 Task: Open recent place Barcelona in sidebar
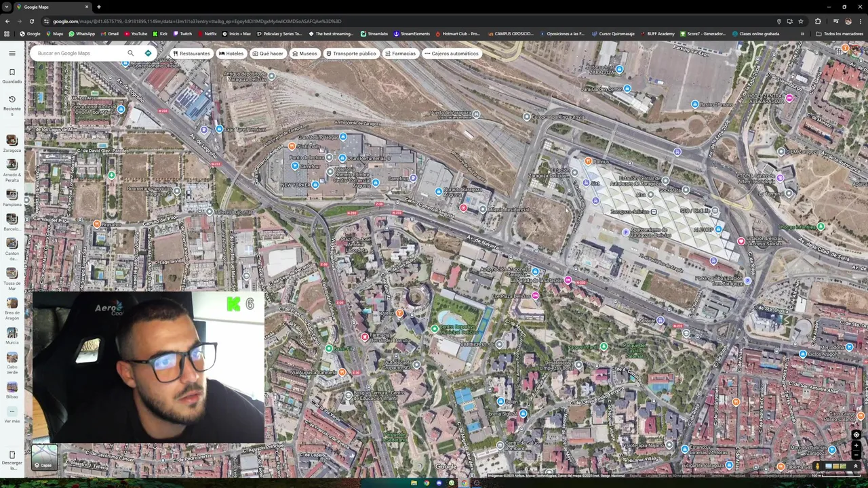pyautogui.click(x=12, y=222)
